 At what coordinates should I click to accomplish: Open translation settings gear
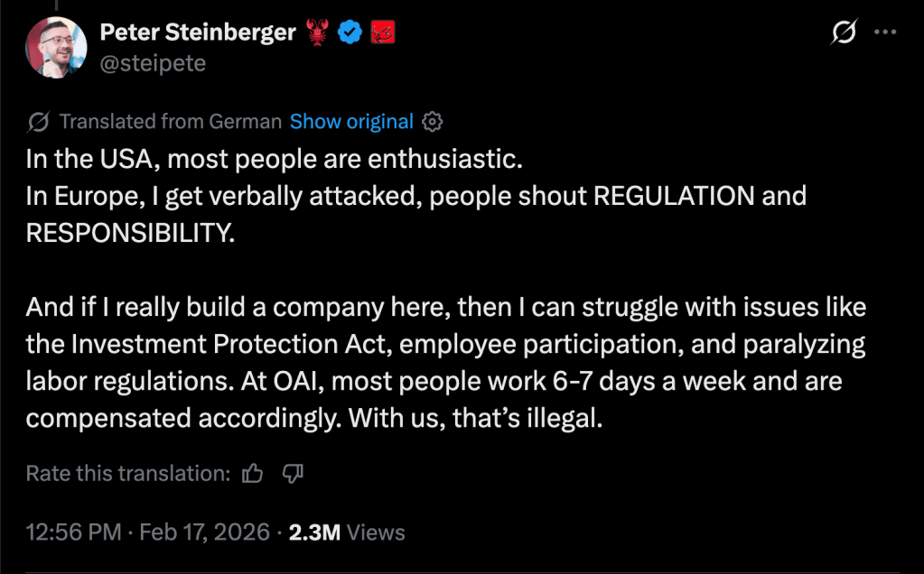[x=433, y=122]
